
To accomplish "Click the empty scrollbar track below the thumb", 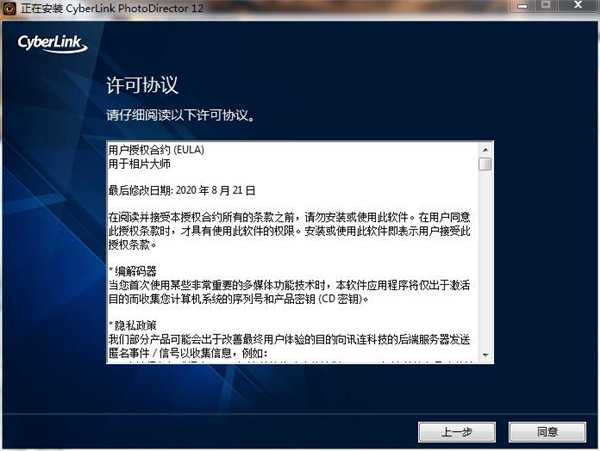I will [x=485, y=260].
